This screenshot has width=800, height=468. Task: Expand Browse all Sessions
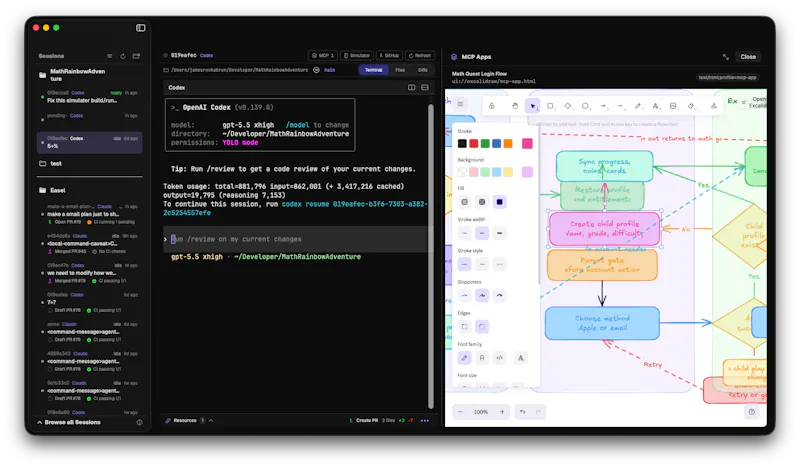(x=69, y=422)
